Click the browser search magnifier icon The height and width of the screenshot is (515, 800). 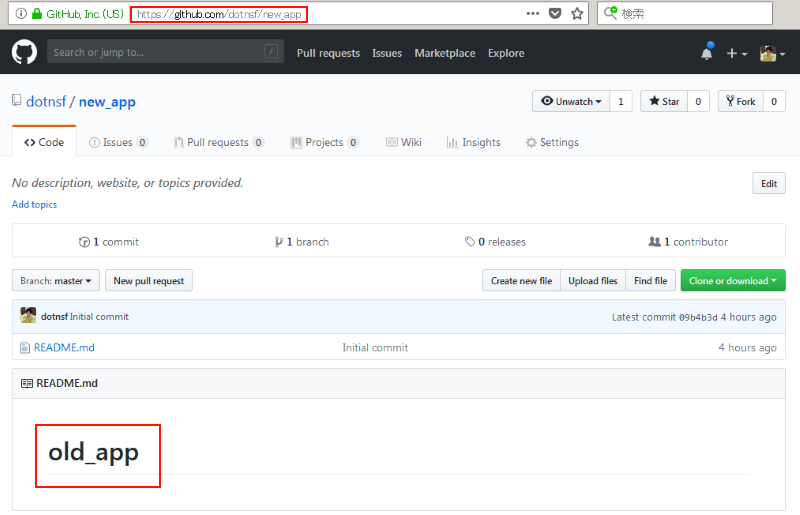611,13
